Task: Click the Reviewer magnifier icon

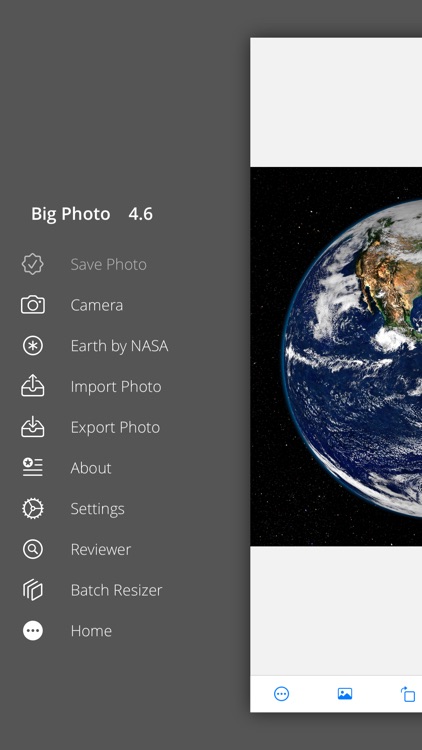Action: tap(33, 549)
